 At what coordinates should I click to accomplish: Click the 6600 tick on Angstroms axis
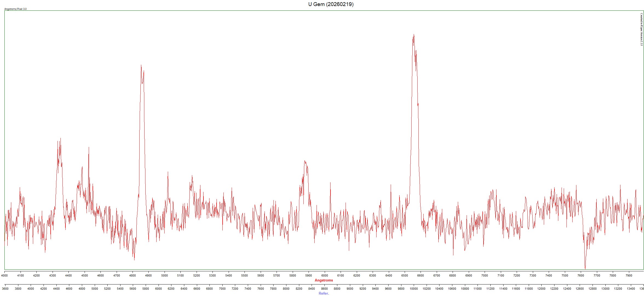click(421, 275)
